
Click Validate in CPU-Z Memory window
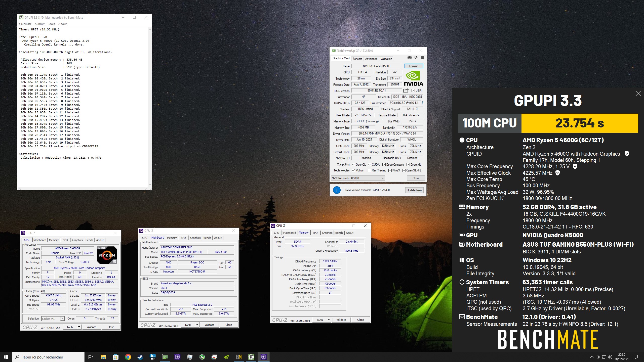341,320
